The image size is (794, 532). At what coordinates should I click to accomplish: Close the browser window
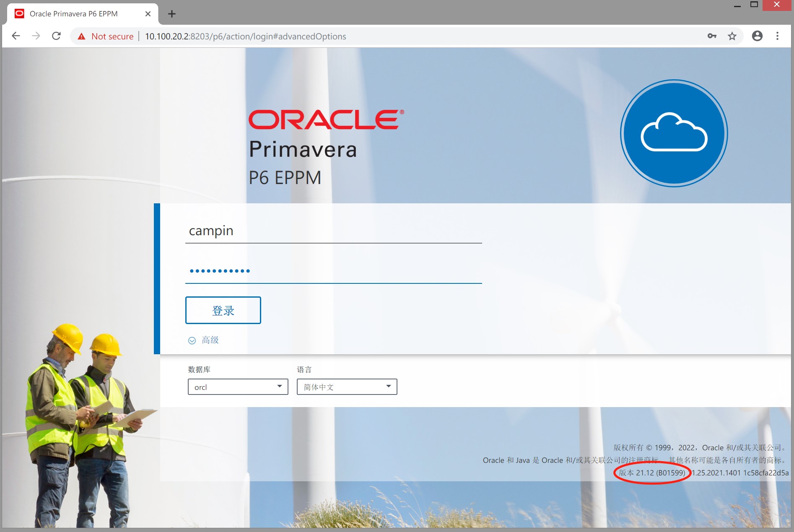pos(777,5)
